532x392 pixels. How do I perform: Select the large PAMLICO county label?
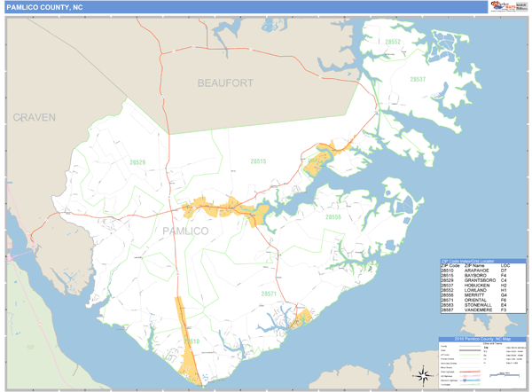coord(185,231)
